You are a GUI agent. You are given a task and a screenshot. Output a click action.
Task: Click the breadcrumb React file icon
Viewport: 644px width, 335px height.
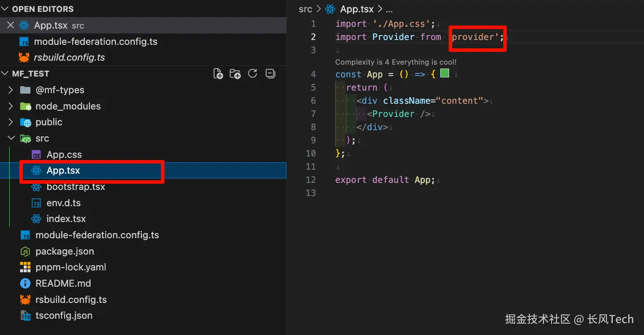pyautogui.click(x=330, y=9)
